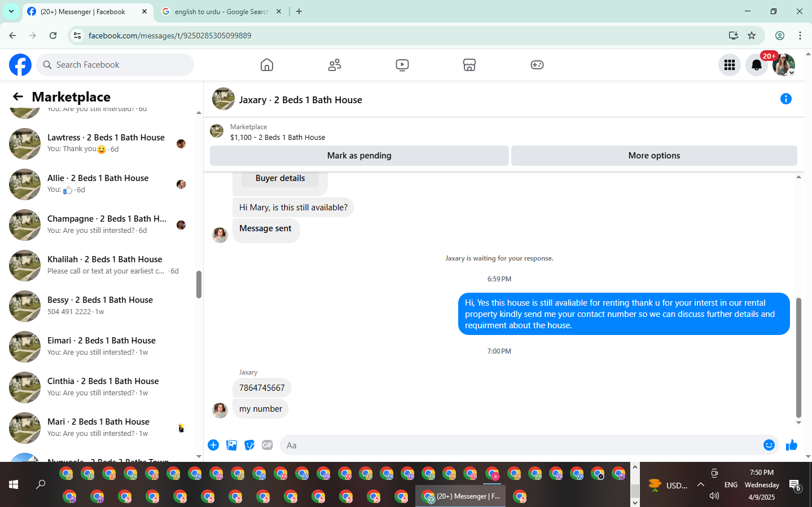Click the Search Facebook box
This screenshot has width=812, height=507.
(115, 65)
